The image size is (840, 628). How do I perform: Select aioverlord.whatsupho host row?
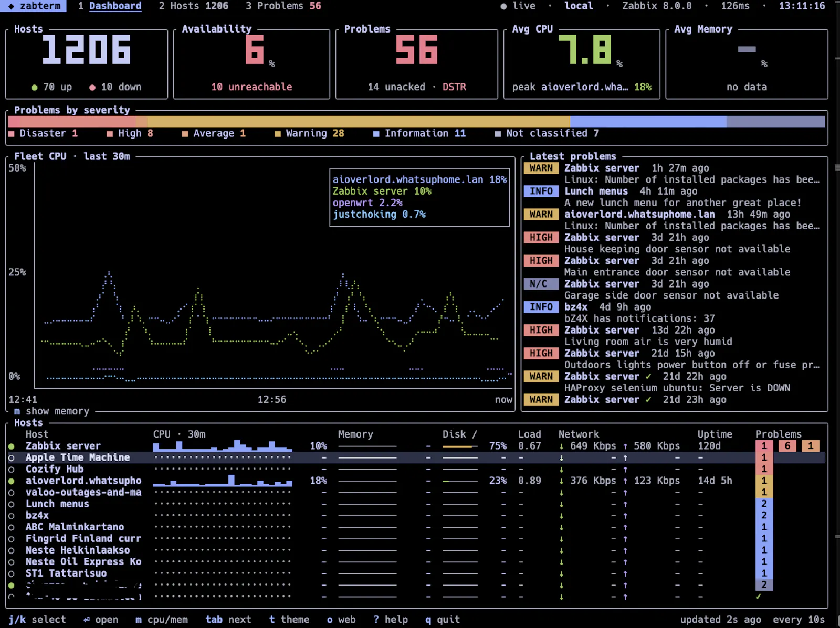click(x=416, y=481)
